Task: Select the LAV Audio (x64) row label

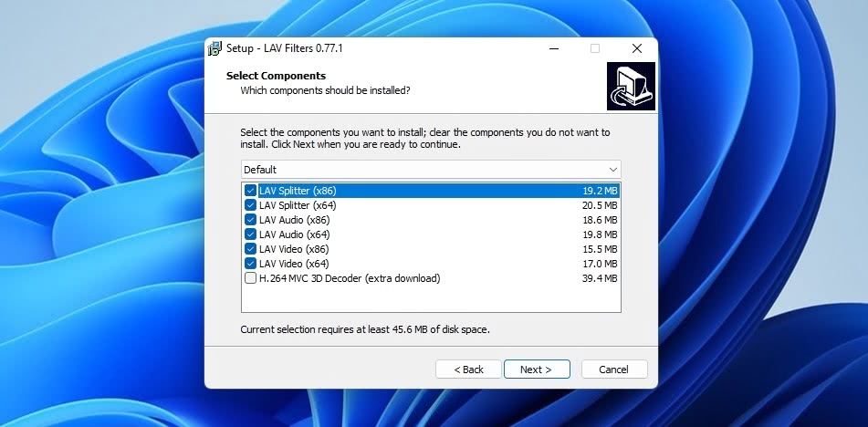Action: [x=295, y=234]
